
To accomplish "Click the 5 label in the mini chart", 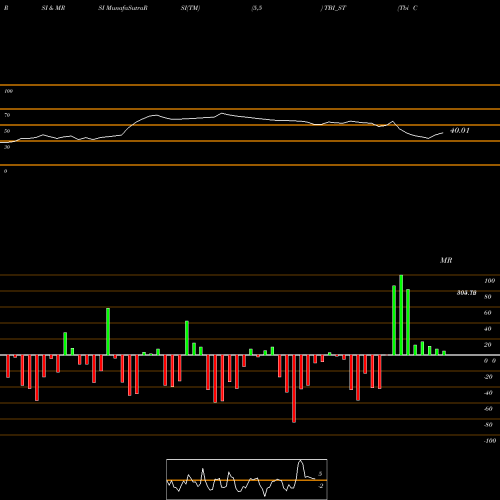I will pyautogui.click(x=320, y=474).
